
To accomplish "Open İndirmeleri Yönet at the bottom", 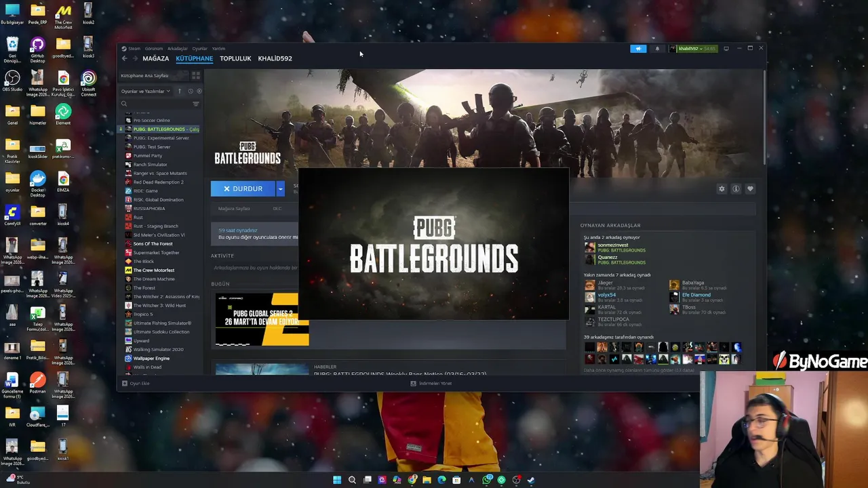I will 431,384.
